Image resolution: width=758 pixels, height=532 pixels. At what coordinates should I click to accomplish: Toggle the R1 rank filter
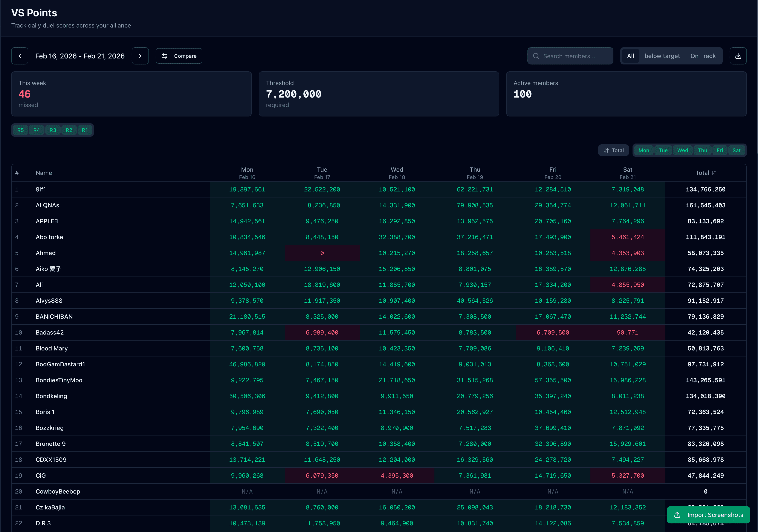[x=85, y=130]
